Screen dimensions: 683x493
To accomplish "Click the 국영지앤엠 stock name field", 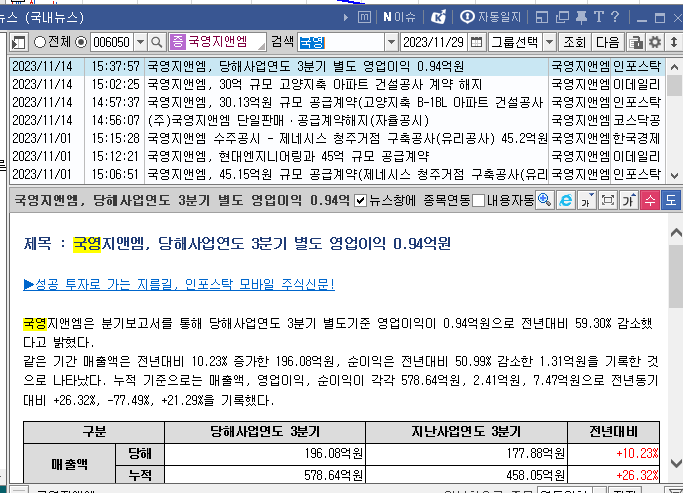I will coord(218,42).
